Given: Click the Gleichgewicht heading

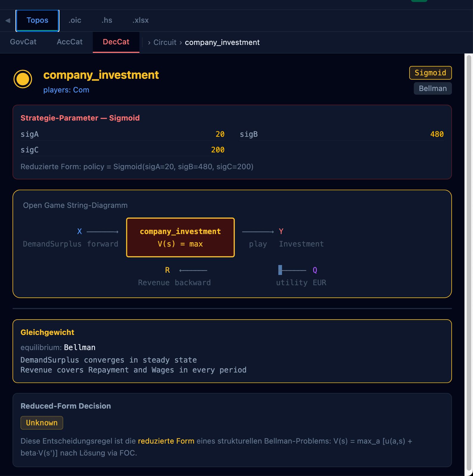Looking at the screenshot, I should click(47, 333).
